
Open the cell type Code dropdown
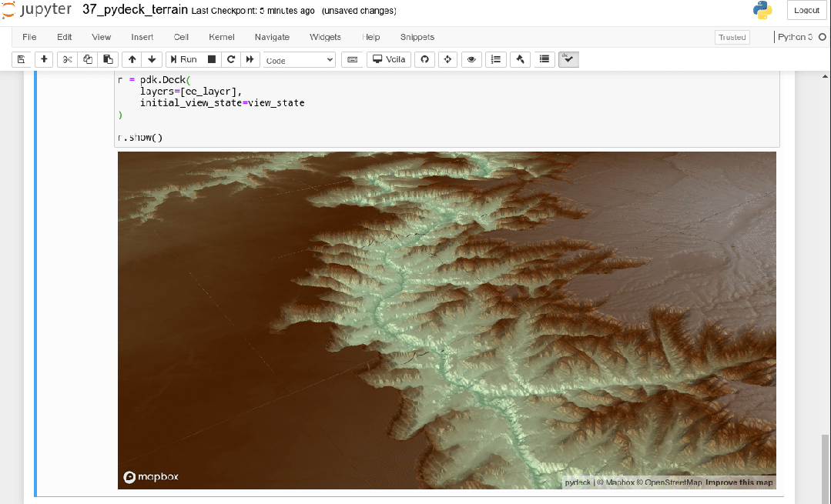(300, 60)
